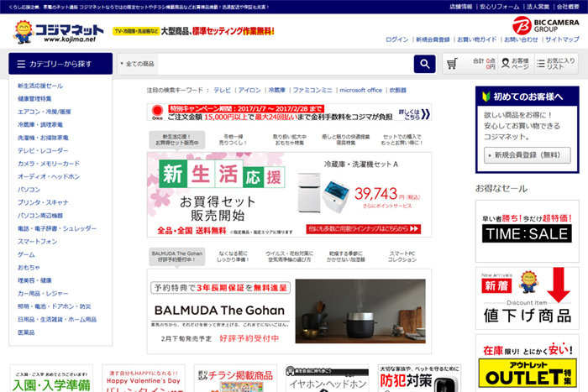This screenshot has width=588, height=392.
Task: Open the お問い合わせ link
Action: click(x=521, y=39)
